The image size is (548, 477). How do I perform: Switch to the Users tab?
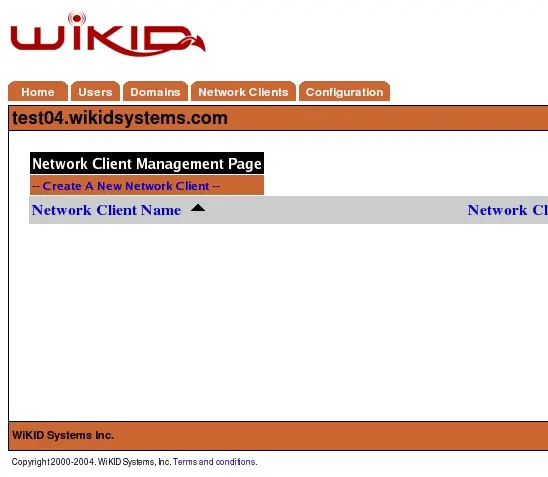click(x=95, y=92)
